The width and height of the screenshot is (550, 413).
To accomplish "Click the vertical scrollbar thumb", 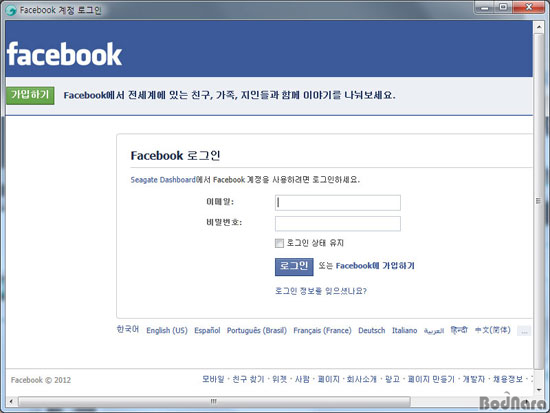I will tap(538, 201).
